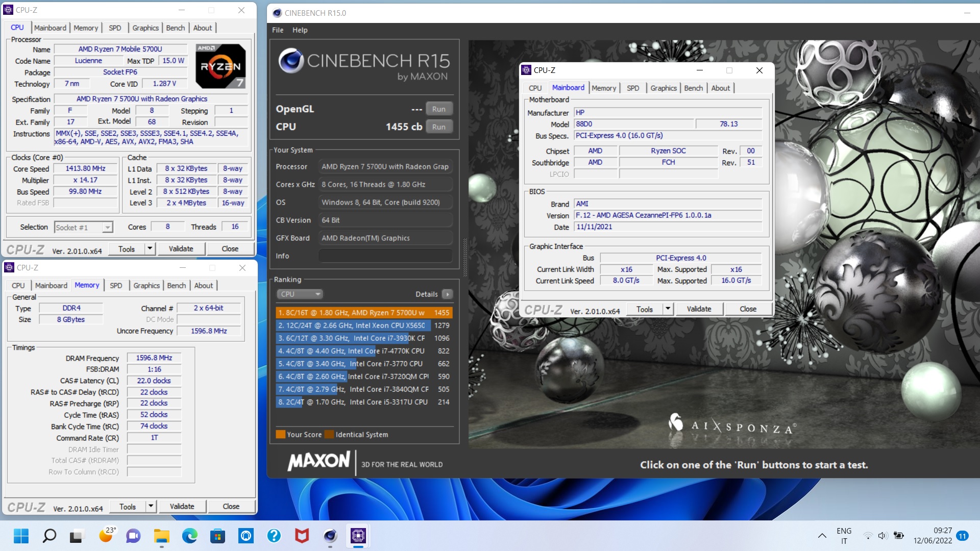
Task: Open Tools dropdown arrow in CPU tab window
Action: pos(150,248)
